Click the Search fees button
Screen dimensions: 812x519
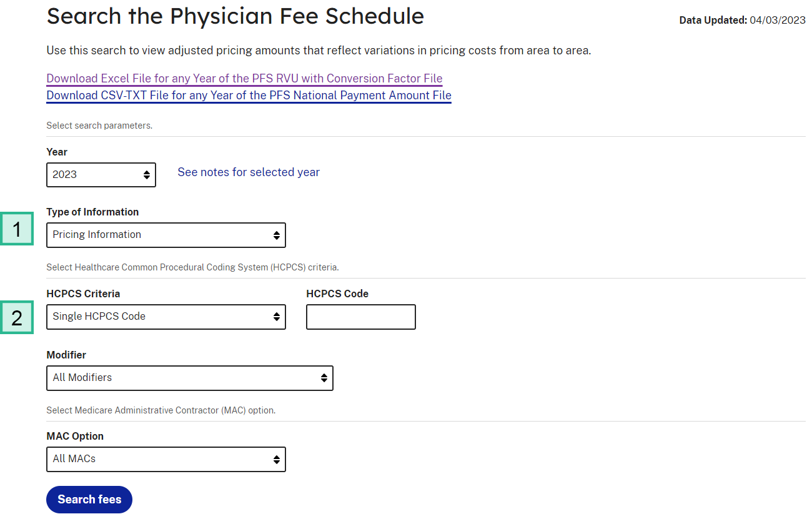pyautogui.click(x=89, y=500)
